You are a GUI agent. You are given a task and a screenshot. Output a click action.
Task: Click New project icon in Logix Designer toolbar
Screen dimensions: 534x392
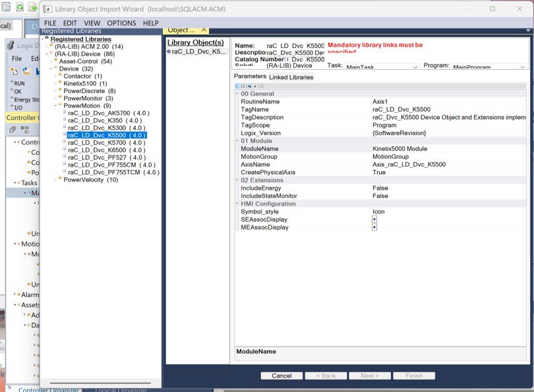pos(14,71)
